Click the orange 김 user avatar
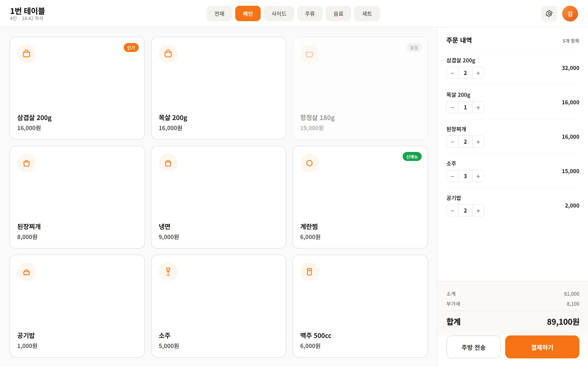588x367 pixels. coord(570,14)
